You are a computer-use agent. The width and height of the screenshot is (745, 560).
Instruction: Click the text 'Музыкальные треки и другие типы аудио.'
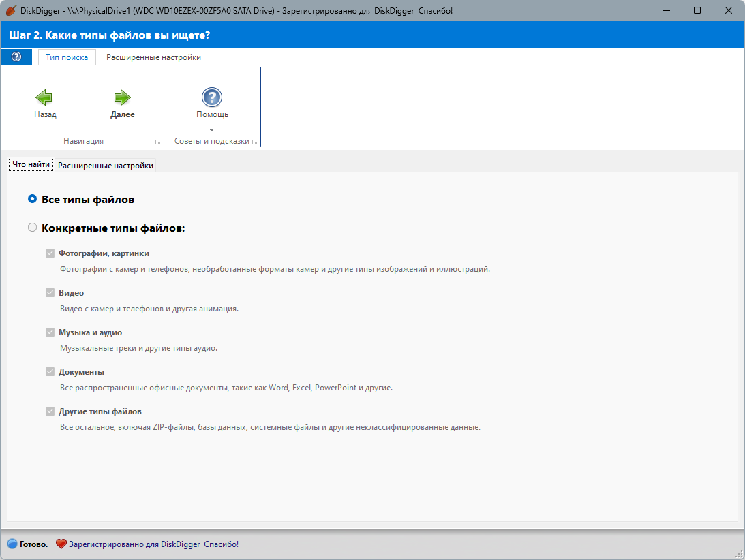tap(139, 348)
